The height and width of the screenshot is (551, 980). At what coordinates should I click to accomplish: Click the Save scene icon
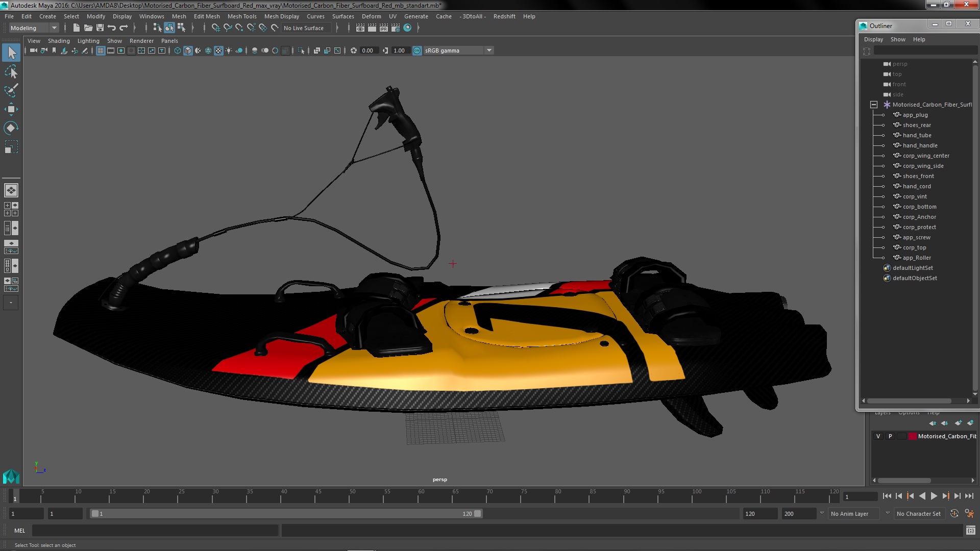click(100, 28)
